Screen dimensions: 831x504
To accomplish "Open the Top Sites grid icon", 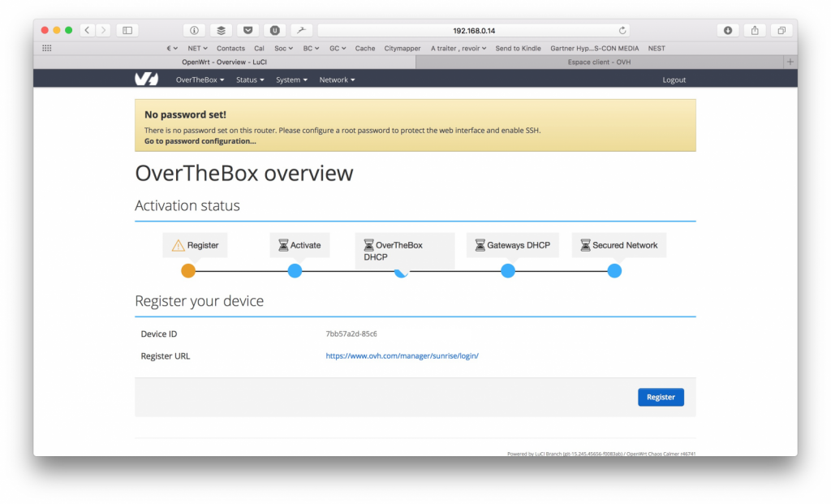I will (x=46, y=48).
